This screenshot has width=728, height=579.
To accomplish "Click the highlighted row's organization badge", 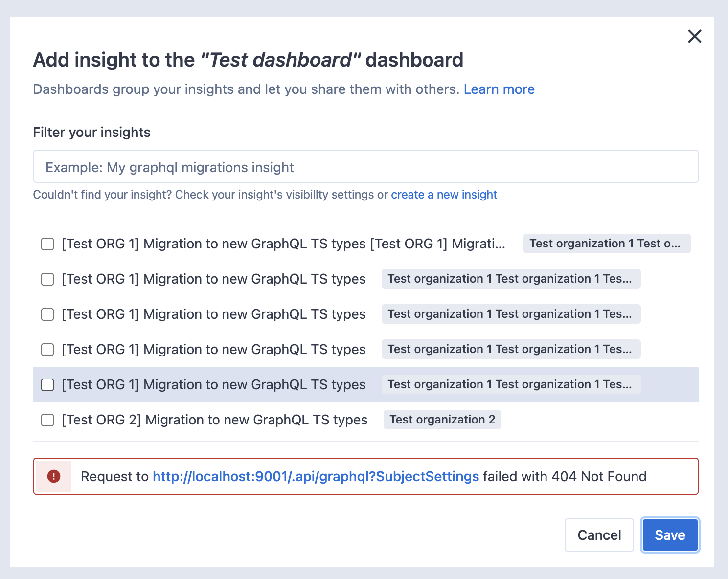I will [x=511, y=384].
